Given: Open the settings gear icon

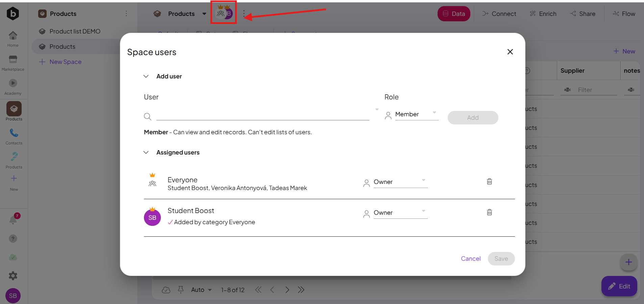Looking at the screenshot, I should pyautogui.click(x=13, y=276).
